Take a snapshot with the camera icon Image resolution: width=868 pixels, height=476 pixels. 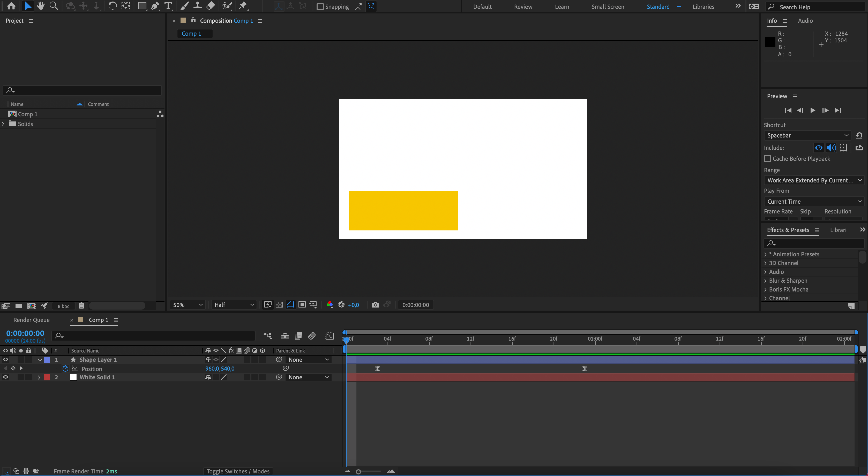pyautogui.click(x=375, y=305)
